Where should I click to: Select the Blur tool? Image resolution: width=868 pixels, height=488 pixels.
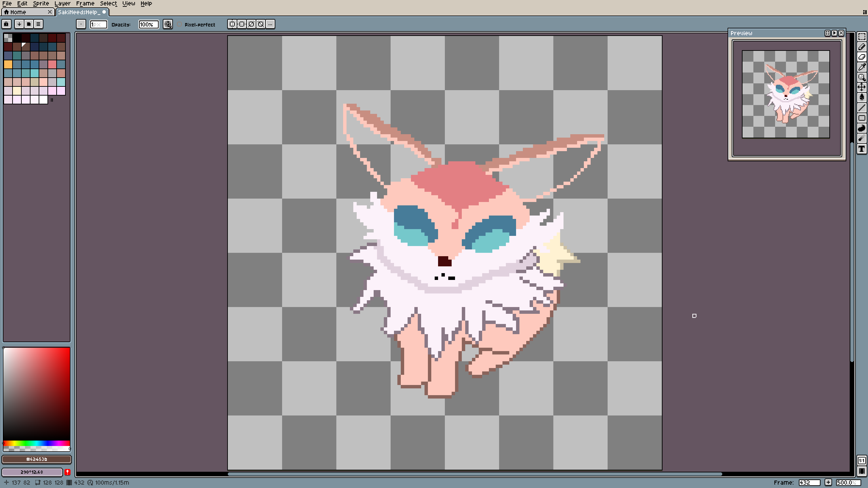point(862,138)
